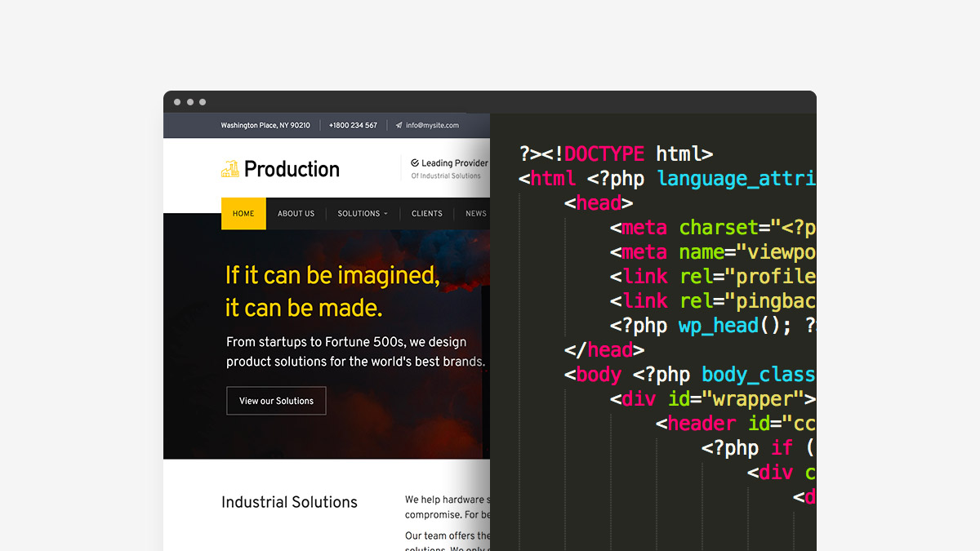Click the email paper-plane icon
This screenshot has height=551, width=980.
pos(399,126)
